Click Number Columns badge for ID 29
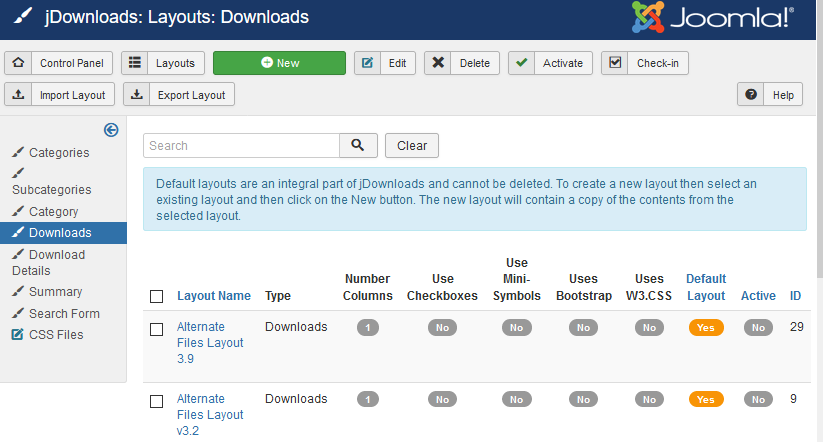Image resolution: width=823 pixels, height=442 pixels. (x=367, y=328)
